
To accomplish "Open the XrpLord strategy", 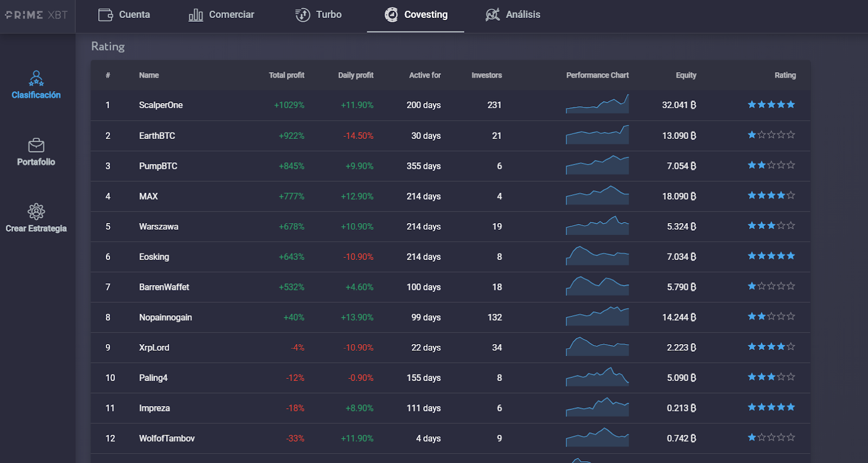I will coord(154,348).
